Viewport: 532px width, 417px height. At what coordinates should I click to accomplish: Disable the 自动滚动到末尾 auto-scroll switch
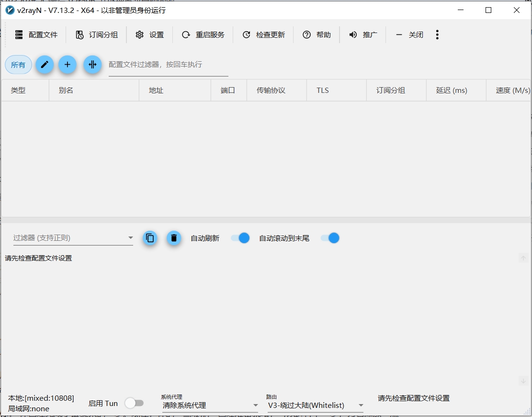click(329, 238)
